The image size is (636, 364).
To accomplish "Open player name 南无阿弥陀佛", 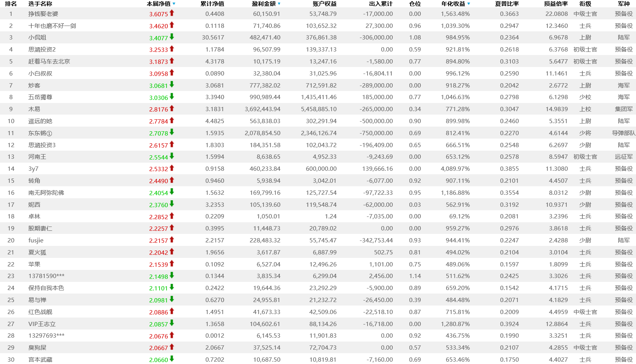I will pos(46,193).
